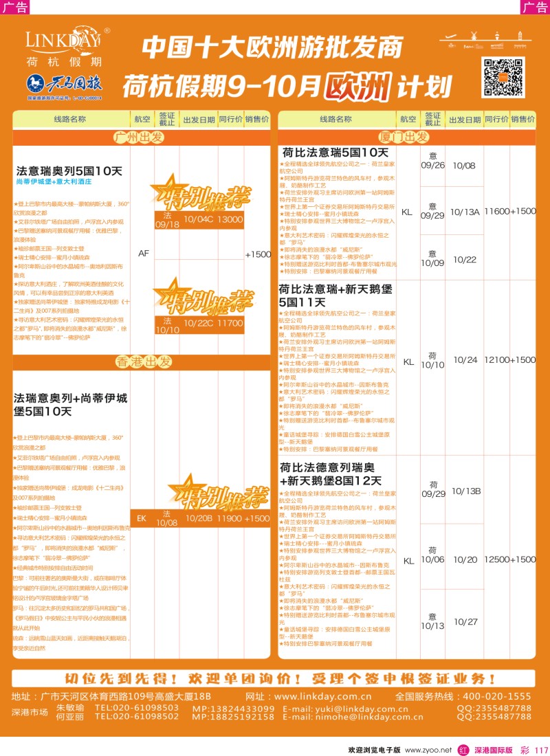Click the European landmarks silhouette icons
Image resolution: width=550 pixels, height=756 pixels.
click(x=486, y=39)
